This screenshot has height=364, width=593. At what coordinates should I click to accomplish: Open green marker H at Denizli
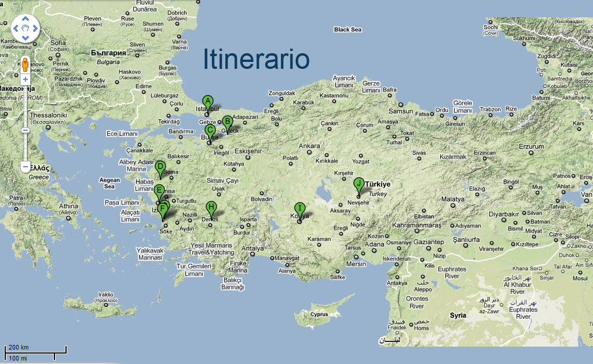211,208
